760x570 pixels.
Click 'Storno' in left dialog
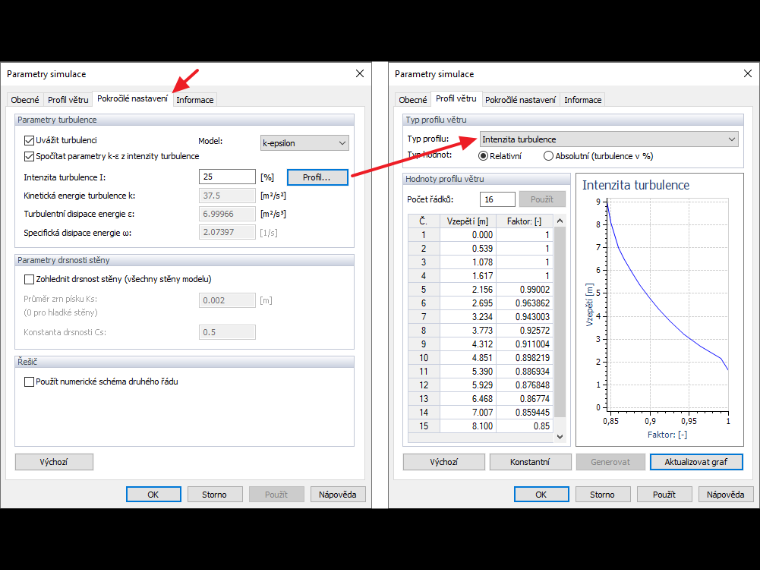point(214,494)
